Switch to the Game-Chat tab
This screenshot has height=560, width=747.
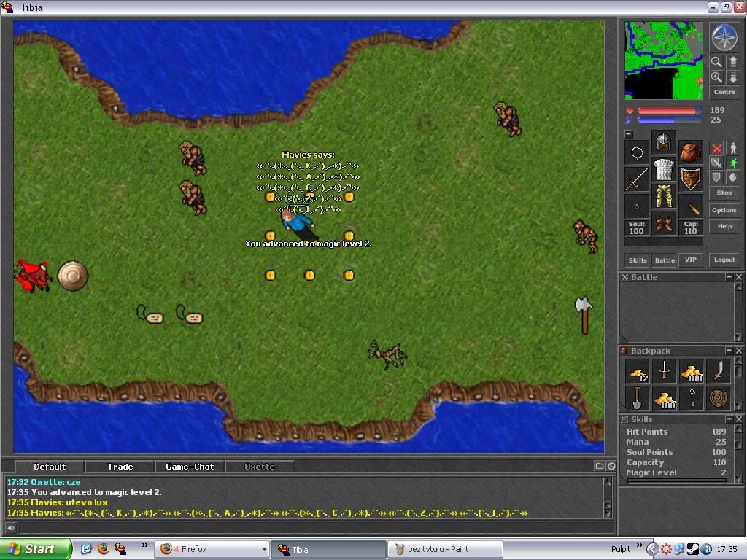tap(190, 467)
